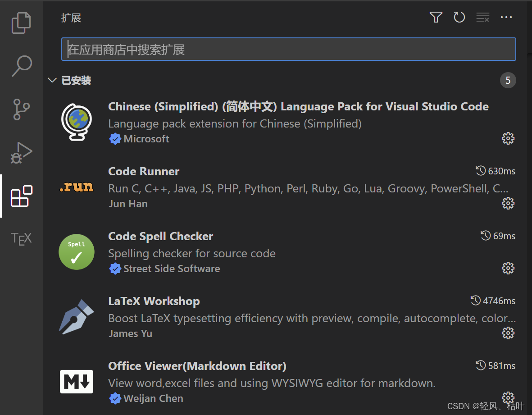Click LaTeX Workshop activation time clock icon

click(x=475, y=300)
